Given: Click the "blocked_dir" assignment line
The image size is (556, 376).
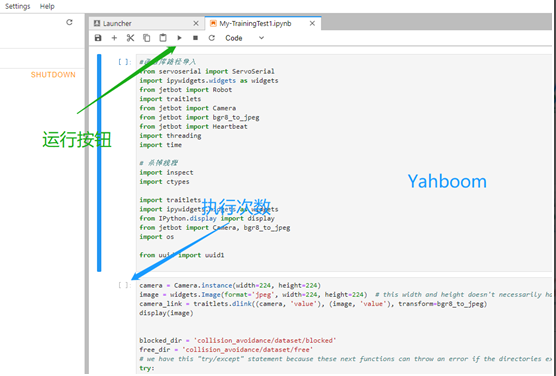Looking at the screenshot, I should click(238, 341).
